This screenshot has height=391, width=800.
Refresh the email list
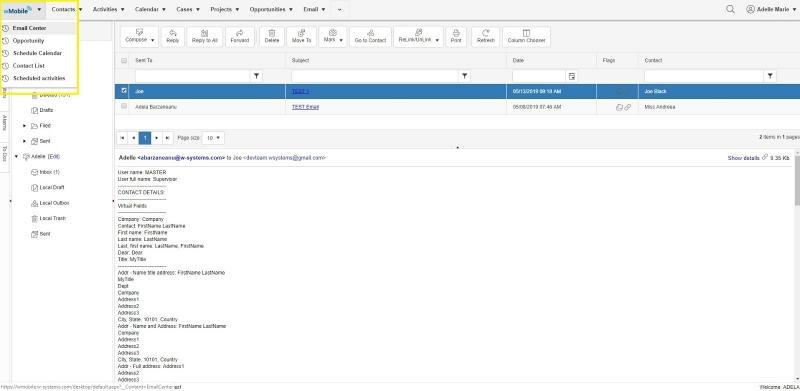pyautogui.click(x=485, y=37)
